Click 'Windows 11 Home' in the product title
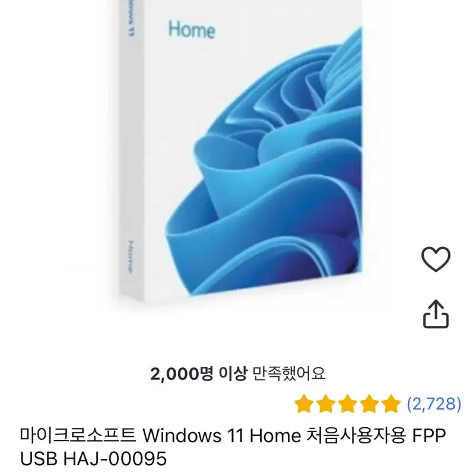The image size is (476, 476). [222, 435]
